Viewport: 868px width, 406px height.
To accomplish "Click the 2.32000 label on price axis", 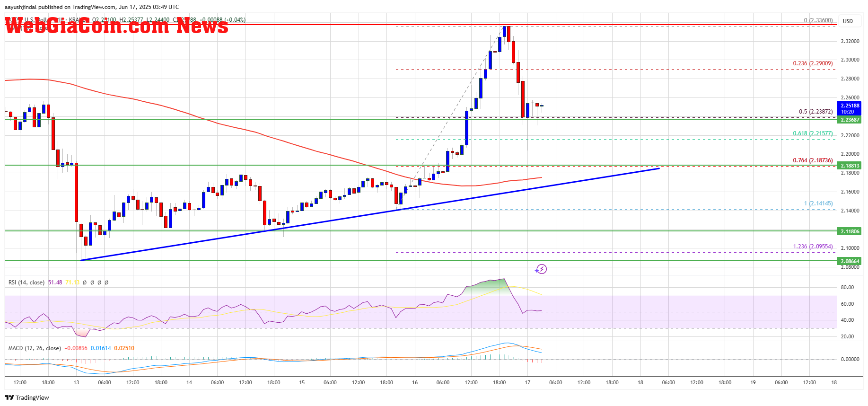I will coord(850,42).
